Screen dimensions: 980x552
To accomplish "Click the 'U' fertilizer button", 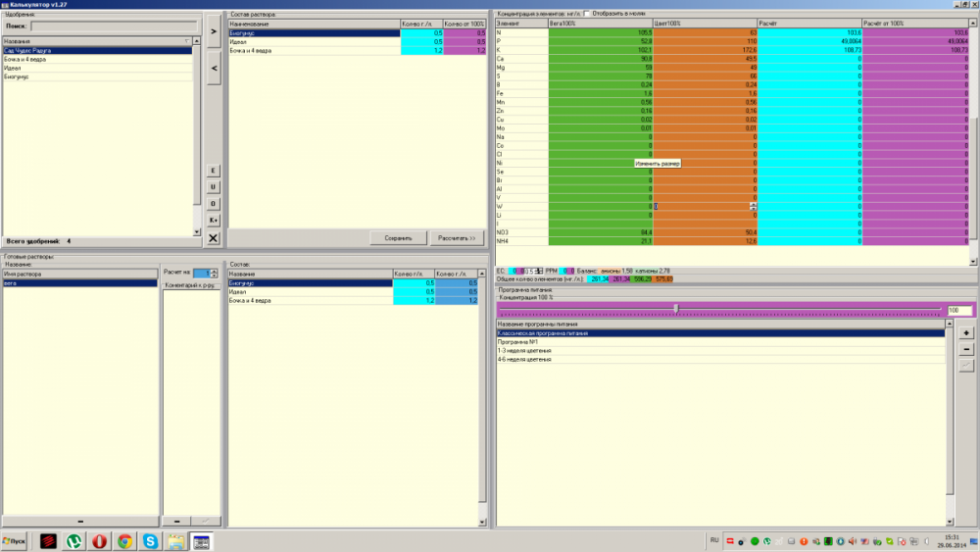I will 213,187.
